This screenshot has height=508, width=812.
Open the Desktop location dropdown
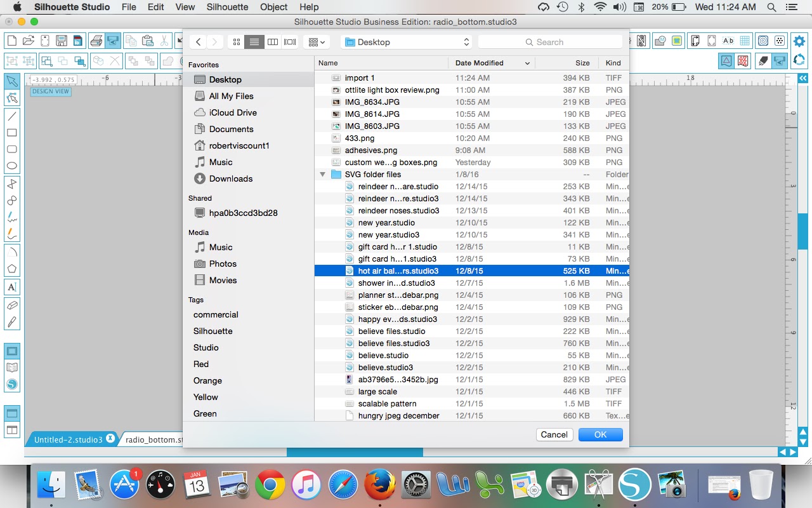click(x=407, y=42)
